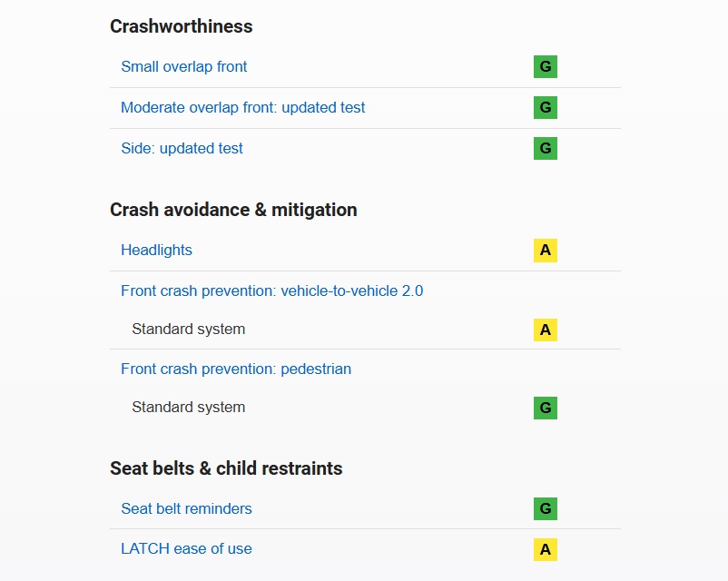Open the Seat belt reminders page
This screenshot has width=728, height=581.
click(186, 508)
